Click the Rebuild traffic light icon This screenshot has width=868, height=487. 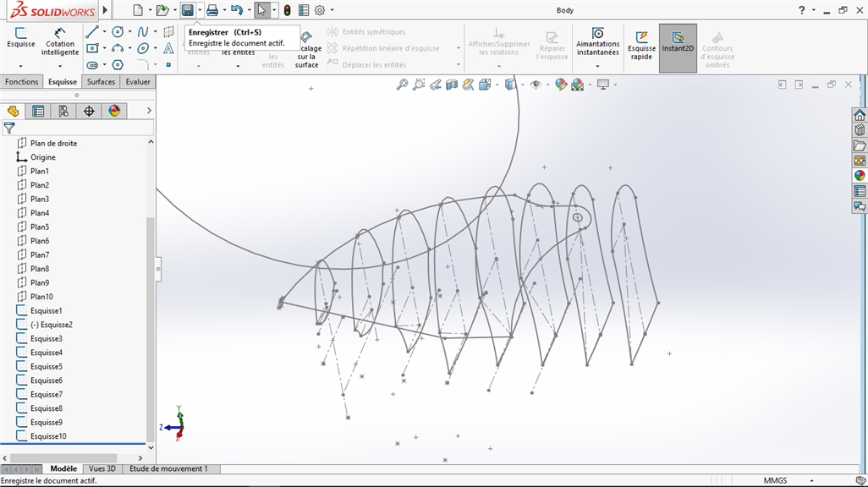coord(288,10)
